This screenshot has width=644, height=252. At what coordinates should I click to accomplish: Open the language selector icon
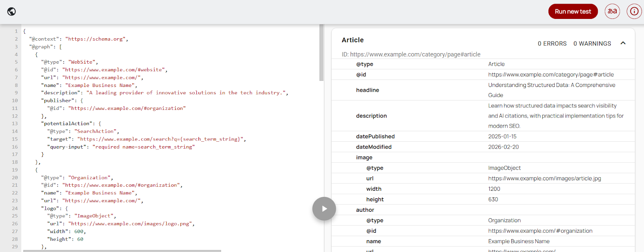click(612, 11)
